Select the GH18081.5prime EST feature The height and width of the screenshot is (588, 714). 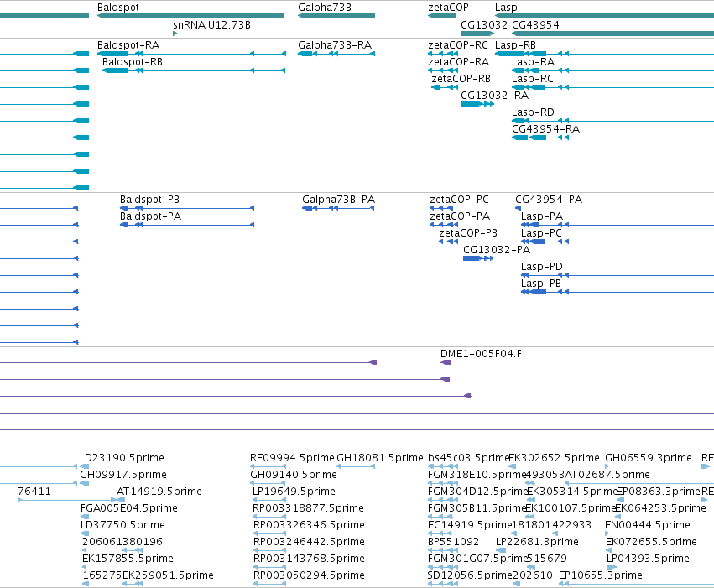(356, 466)
